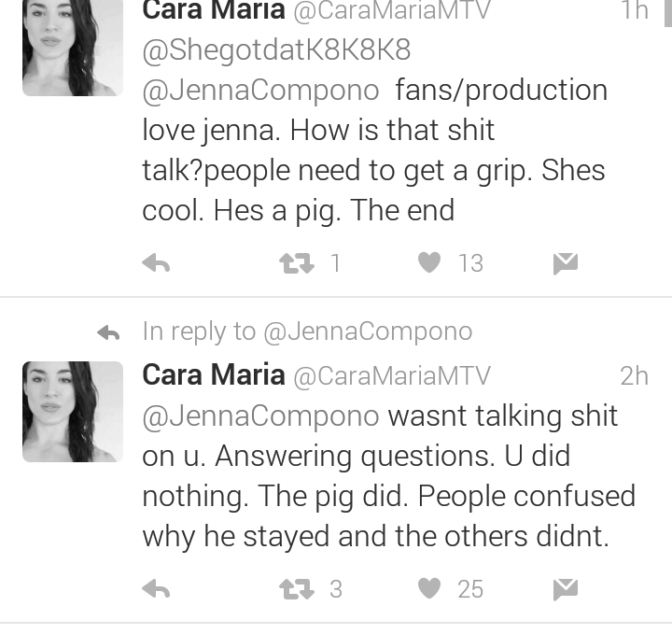The height and width of the screenshot is (634, 672).
Task: Share second tweet via message envelope icon
Action: coord(566,589)
